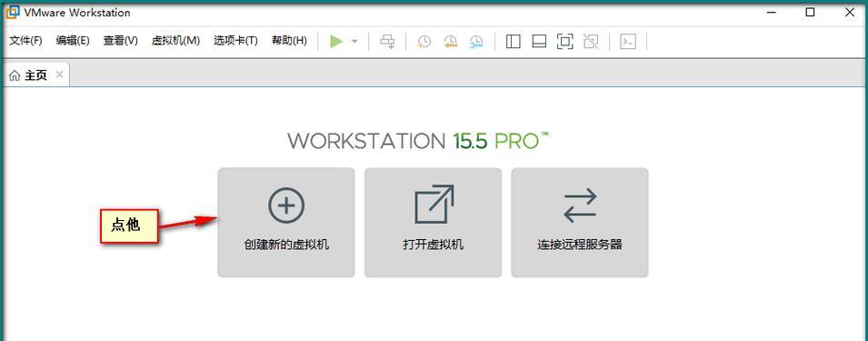Open the 编辑(E) menu
868x341 pixels.
73,41
